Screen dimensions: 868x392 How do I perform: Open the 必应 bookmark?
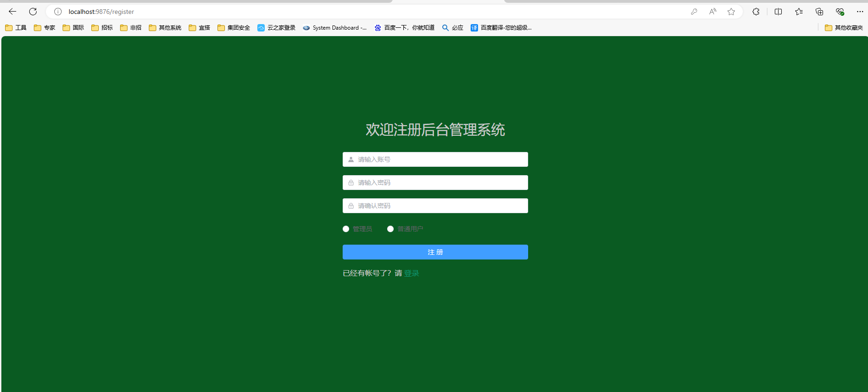[453, 28]
